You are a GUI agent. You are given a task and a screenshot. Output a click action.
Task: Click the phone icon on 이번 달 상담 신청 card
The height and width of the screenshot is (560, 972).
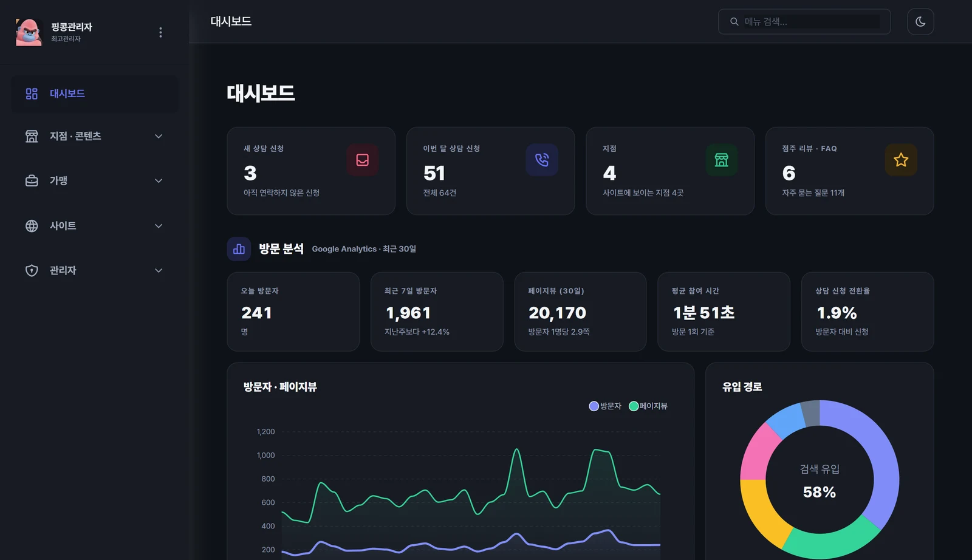tap(542, 160)
